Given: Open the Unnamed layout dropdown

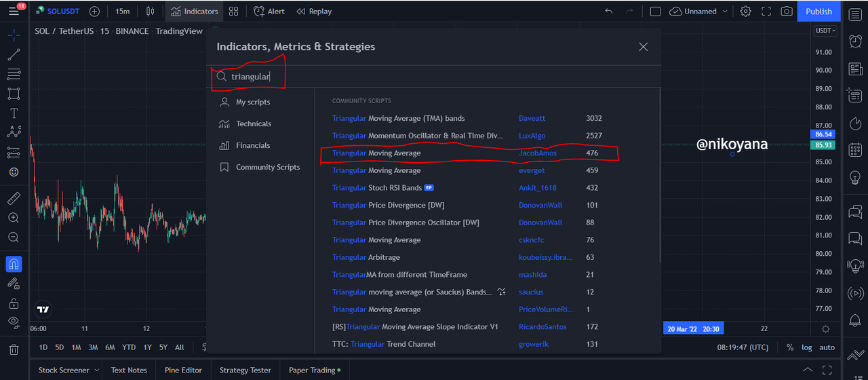Looking at the screenshot, I should pyautogui.click(x=698, y=12).
